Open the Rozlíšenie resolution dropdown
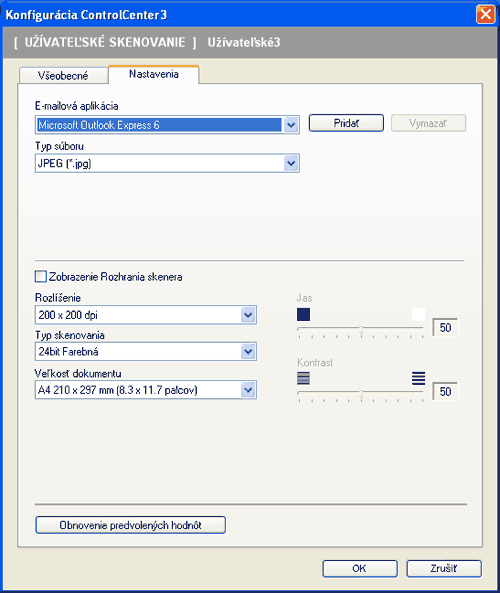 click(248, 315)
